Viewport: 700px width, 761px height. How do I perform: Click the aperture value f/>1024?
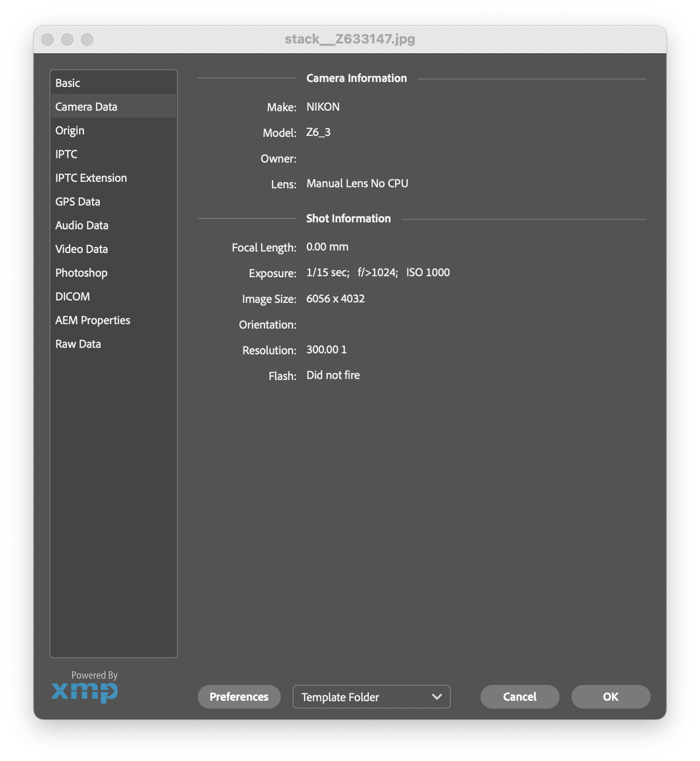[378, 272]
